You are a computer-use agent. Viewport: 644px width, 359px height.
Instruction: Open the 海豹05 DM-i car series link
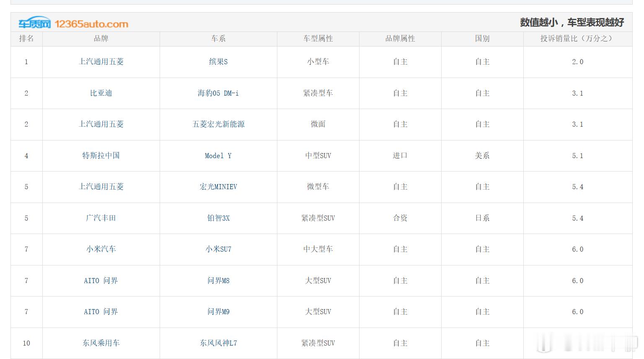pyautogui.click(x=218, y=93)
